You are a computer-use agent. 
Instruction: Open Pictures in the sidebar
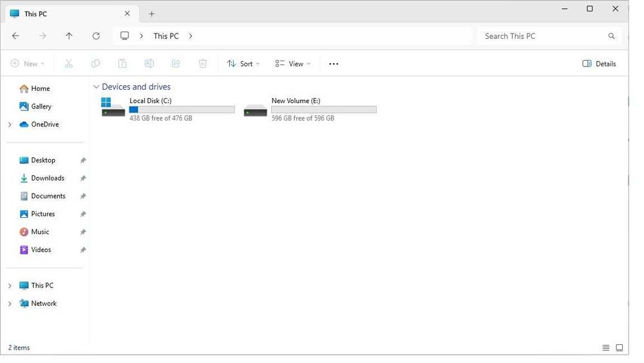pyautogui.click(x=43, y=214)
